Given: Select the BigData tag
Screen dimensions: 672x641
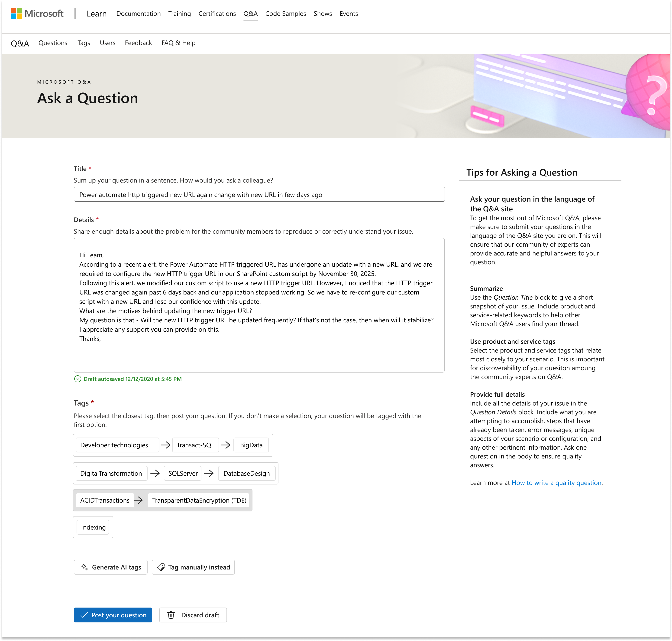Looking at the screenshot, I should 251,445.
